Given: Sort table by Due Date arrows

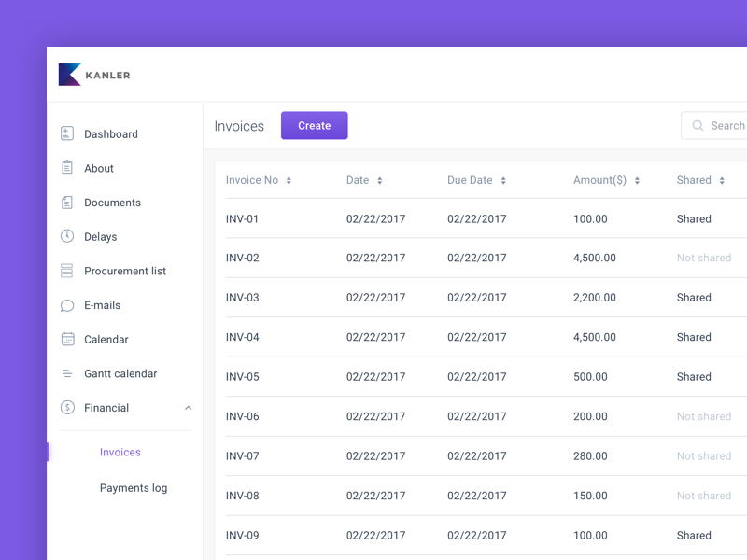Looking at the screenshot, I should [503, 180].
